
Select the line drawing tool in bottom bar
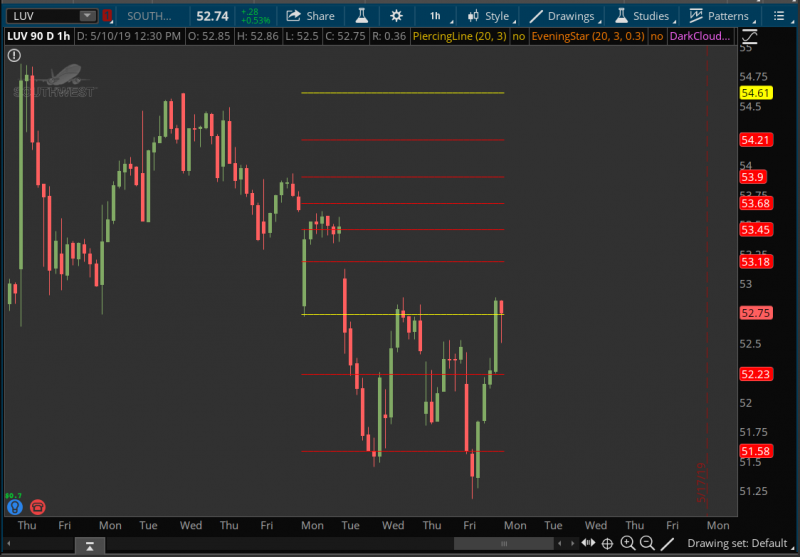[667, 543]
